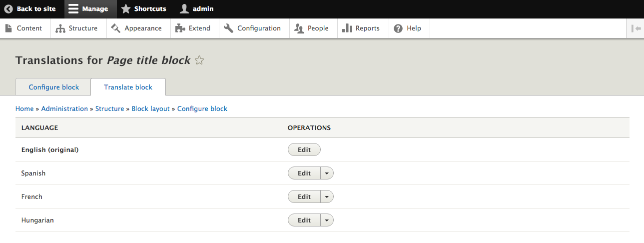Add page to shortcuts with star icon
Viewport: 644px width, 243px height.
click(x=199, y=60)
